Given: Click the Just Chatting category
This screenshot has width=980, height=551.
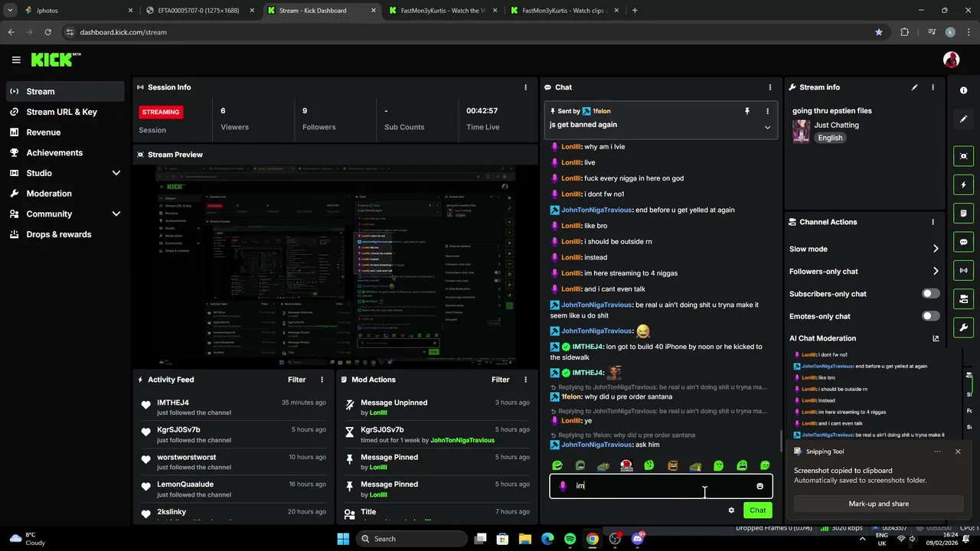Looking at the screenshot, I should point(836,125).
